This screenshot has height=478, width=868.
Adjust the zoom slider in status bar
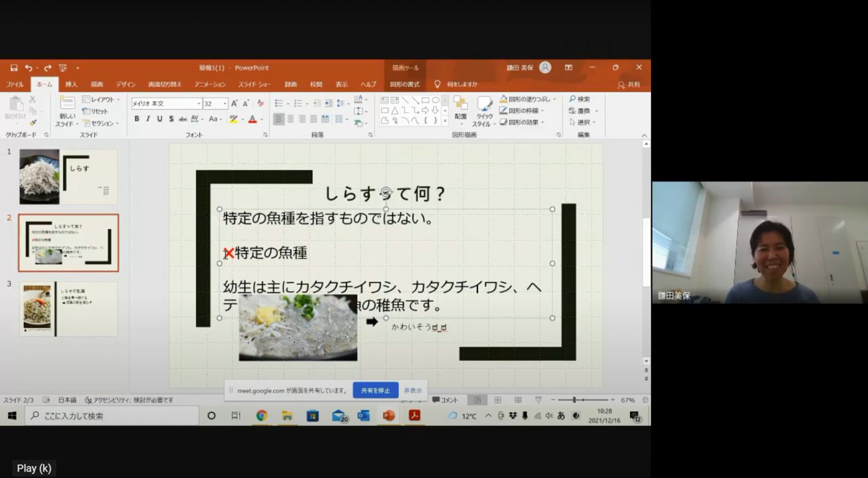pyautogui.click(x=574, y=400)
